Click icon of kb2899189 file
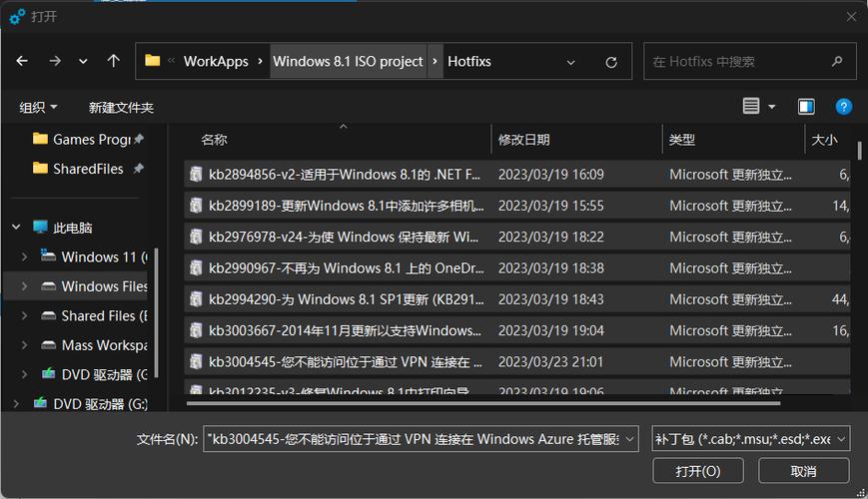Screen dimensions: 868x499 (196, 206)
